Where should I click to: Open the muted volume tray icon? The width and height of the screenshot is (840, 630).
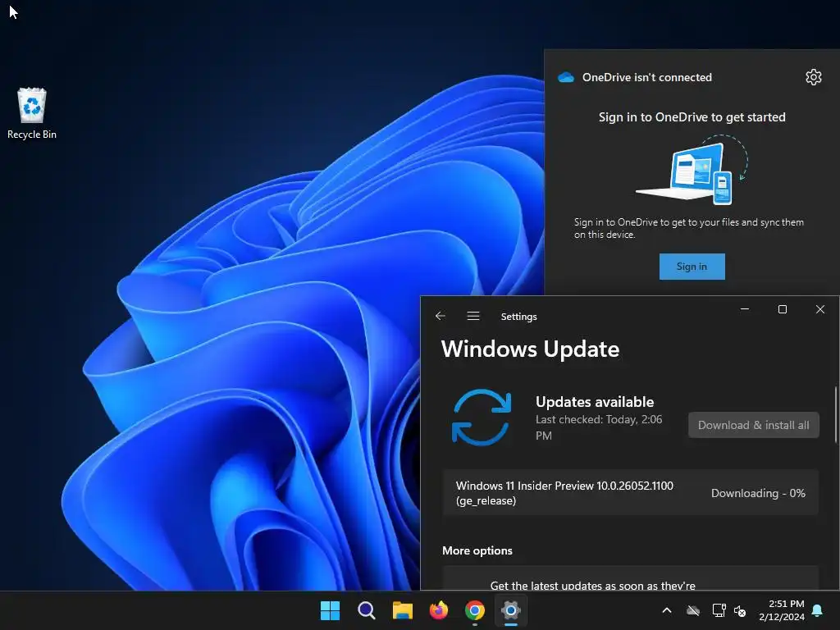pyautogui.click(x=740, y=610)
